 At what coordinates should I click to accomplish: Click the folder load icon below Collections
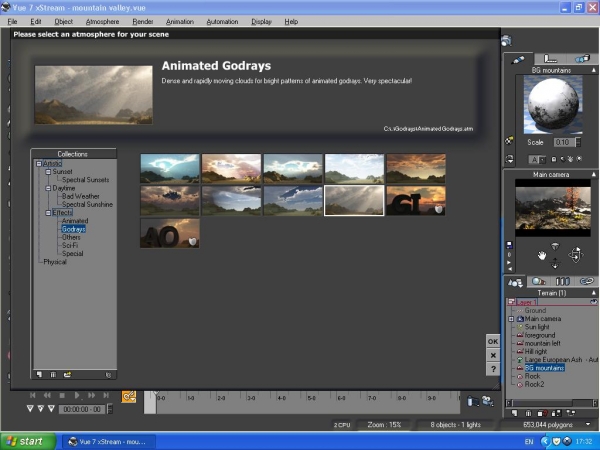pyautogui.click(x=67, y=375)
